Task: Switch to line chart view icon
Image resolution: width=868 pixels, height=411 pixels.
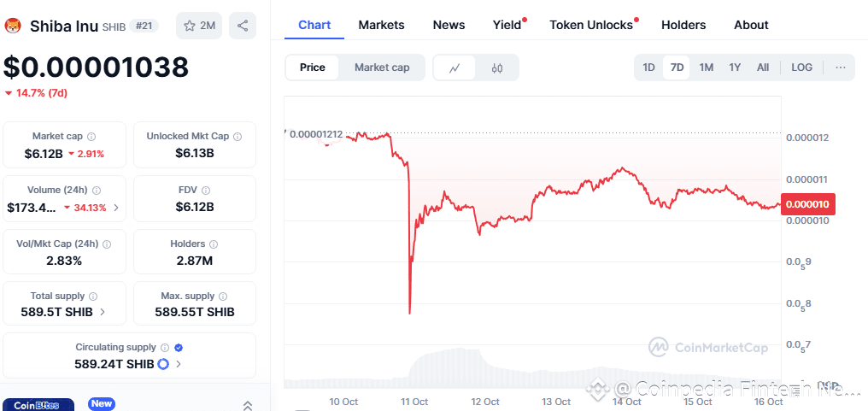Action: tap(455, 68)
